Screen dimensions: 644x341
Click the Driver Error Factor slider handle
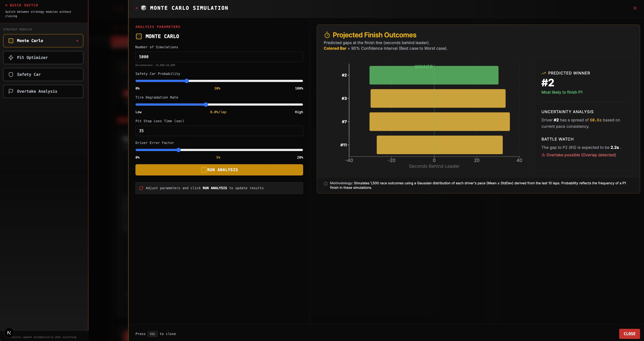(x=179, y=150)
